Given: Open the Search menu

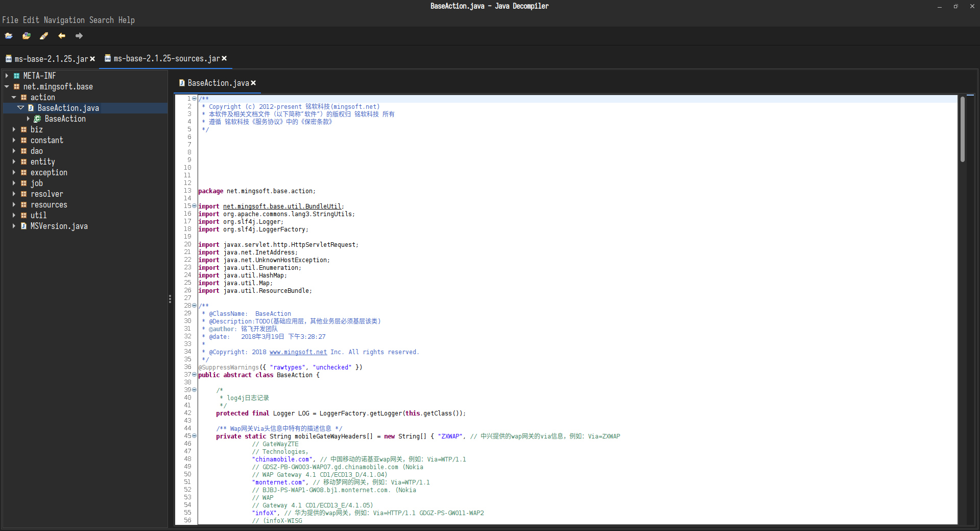Looking at the screenshot, I should [102, 20].
